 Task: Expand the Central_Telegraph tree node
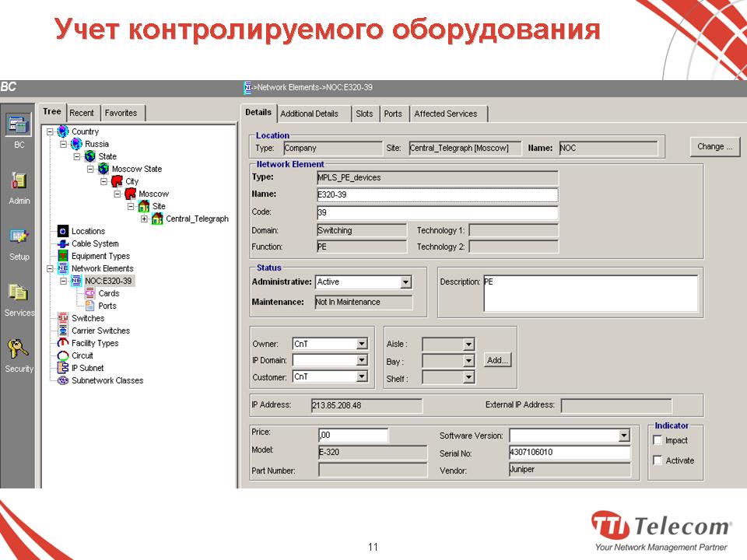(x=145, y=219)
